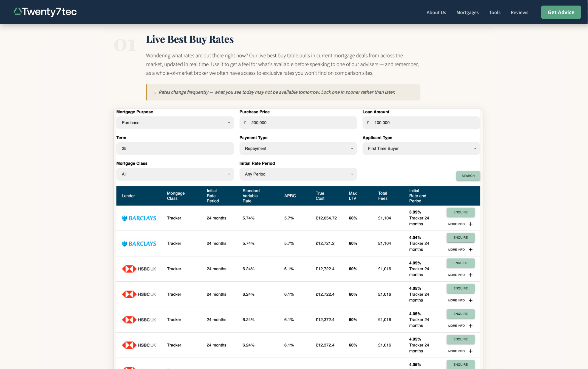This screenshot has height=369, width=588.
Task: Open the Tools menu item
Action: 495,12
